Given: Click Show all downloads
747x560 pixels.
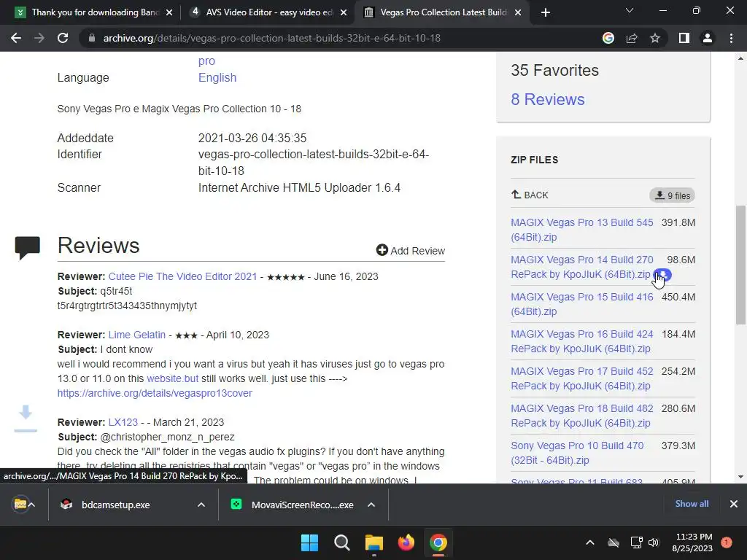Looking at the screenshot, I should 692,504.
